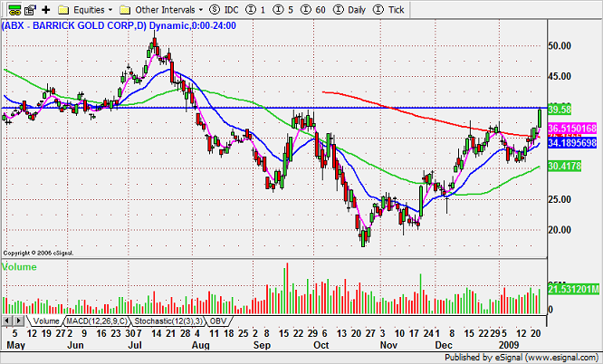Click the magenta 36.5150168 moving average value
The image size is (603, 364).
[572, 129]
